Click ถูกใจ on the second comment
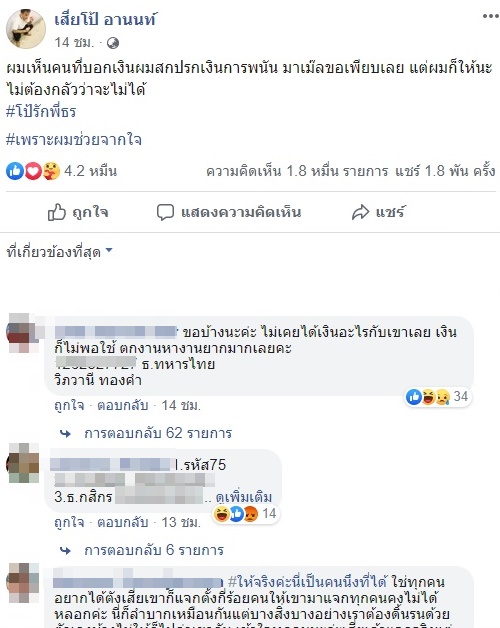Viewport: 500px width, 628px height. pos(69,522)
